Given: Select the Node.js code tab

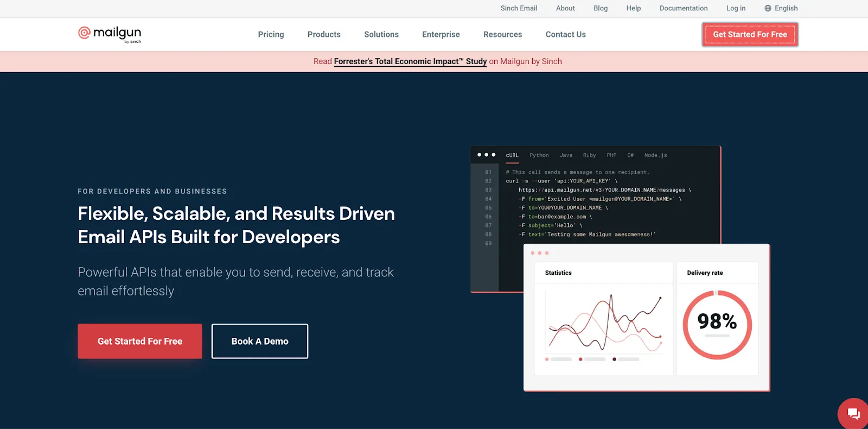Looking at the screenshot, I should (655, 155).
